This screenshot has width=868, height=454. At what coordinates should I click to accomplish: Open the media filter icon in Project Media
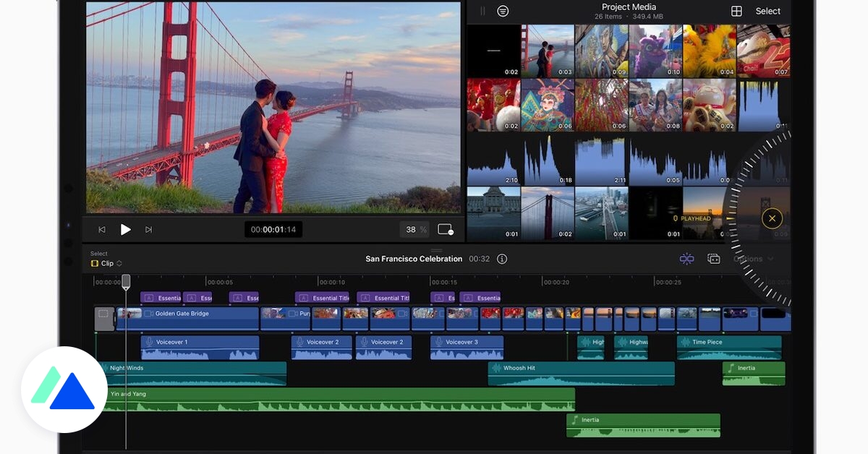[503, 11]
